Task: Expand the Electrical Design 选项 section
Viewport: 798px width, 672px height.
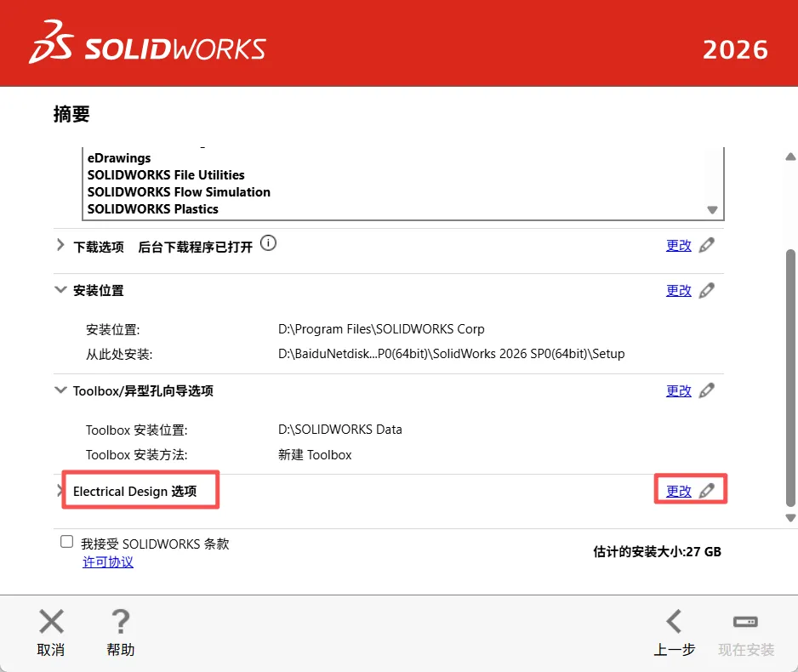Action: coord(59,491)
